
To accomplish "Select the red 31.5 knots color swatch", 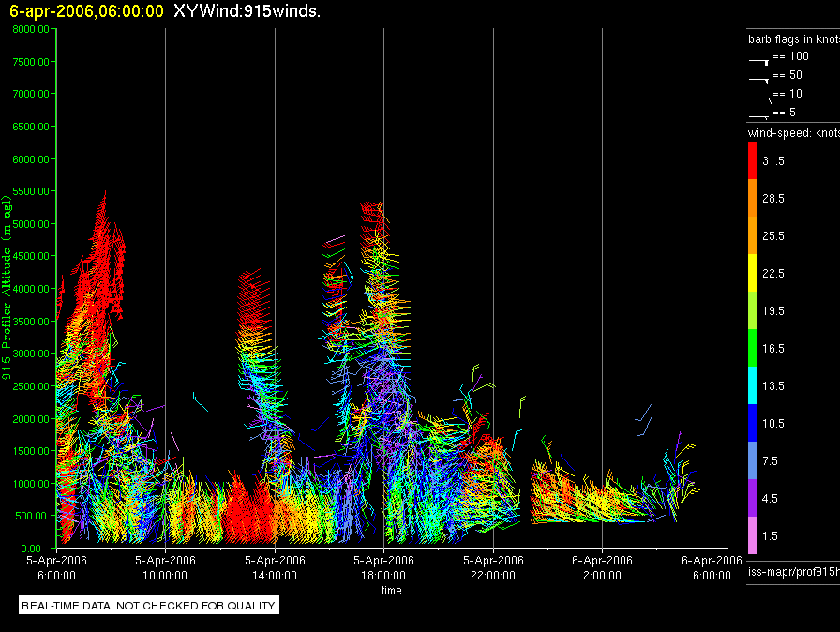I will click(x=752, y=161).
